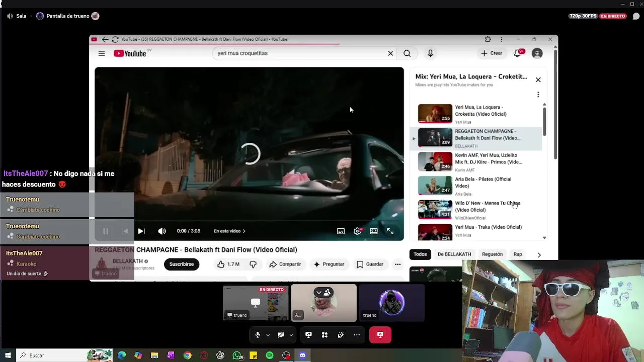This screenshot has width=644, height=362.
Task: Open the 720p 30FPS stream quality badge
Action: pos(583,16)
